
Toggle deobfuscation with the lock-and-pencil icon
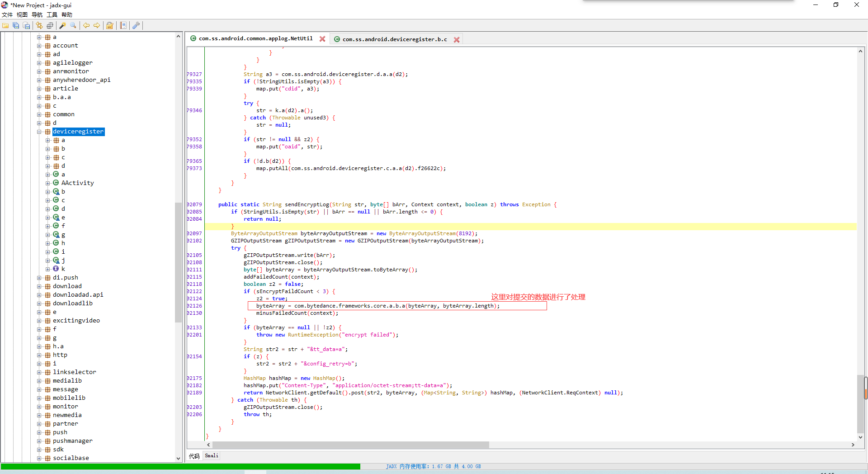coord(109,26)
